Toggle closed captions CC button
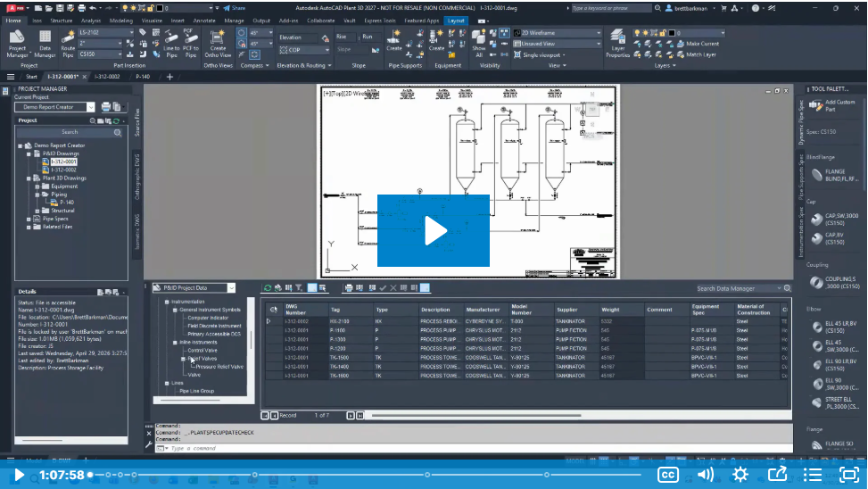Image resolution: width=868 pixels, height=489 pixels. pyautogui.click(x=668, y=475)
